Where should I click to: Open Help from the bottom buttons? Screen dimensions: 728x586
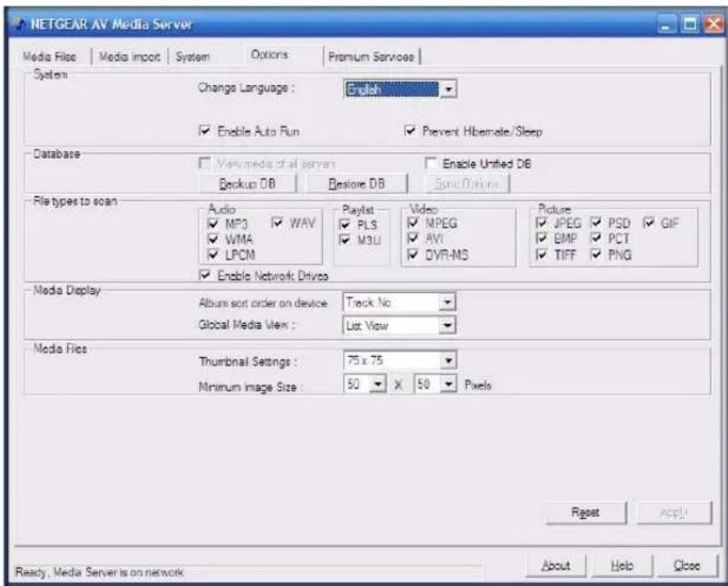622,566
